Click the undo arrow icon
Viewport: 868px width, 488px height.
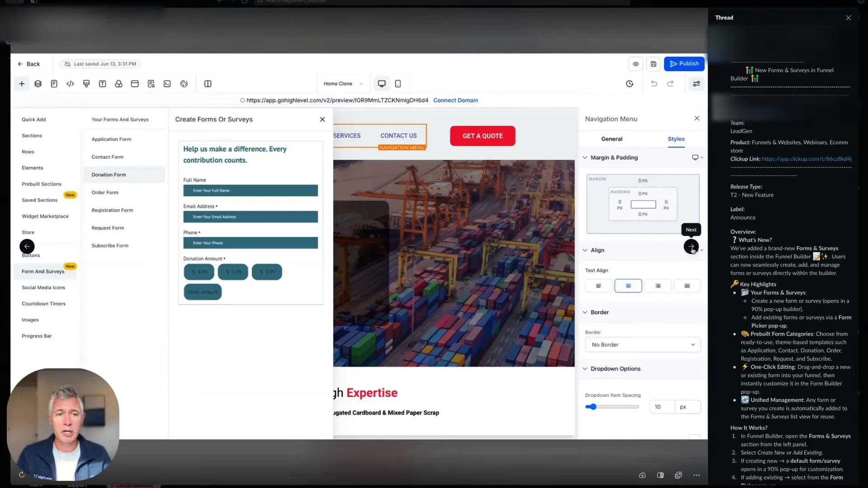point(654,84)
